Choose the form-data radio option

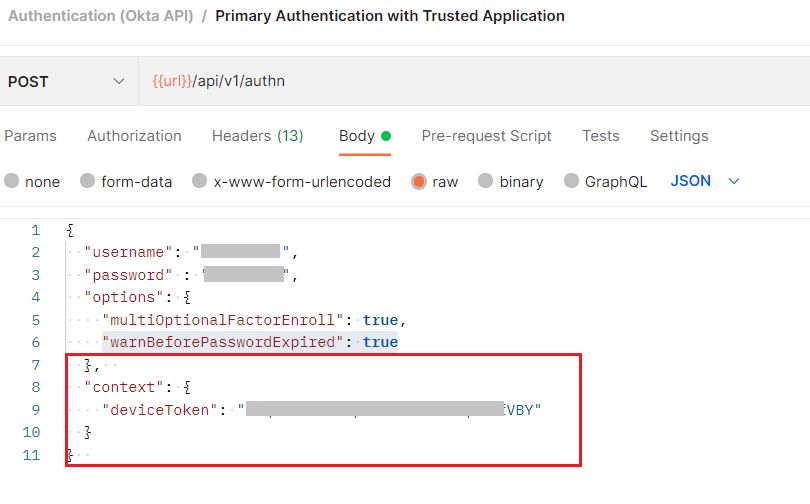tap(87, 182)
